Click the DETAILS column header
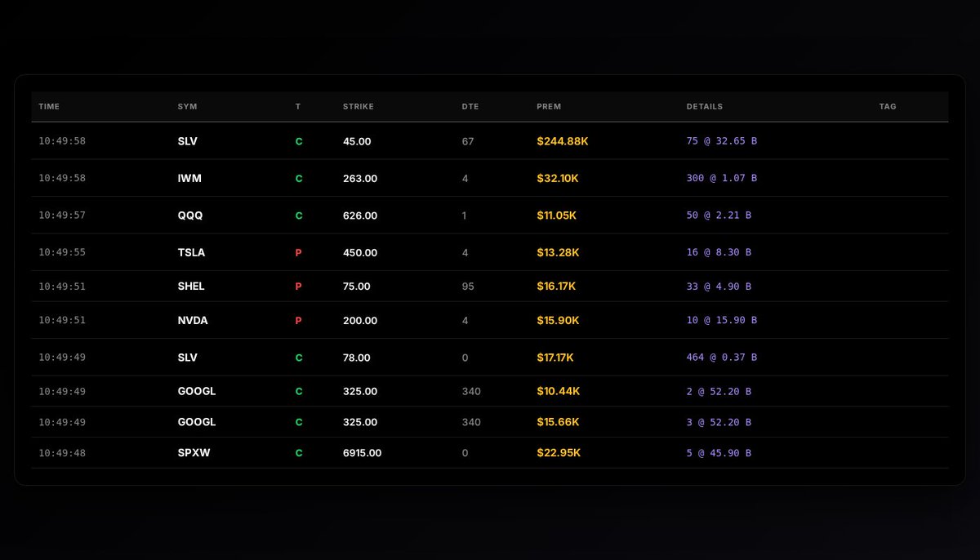Screen dimensions: 980x560 (x=705, y=107)
